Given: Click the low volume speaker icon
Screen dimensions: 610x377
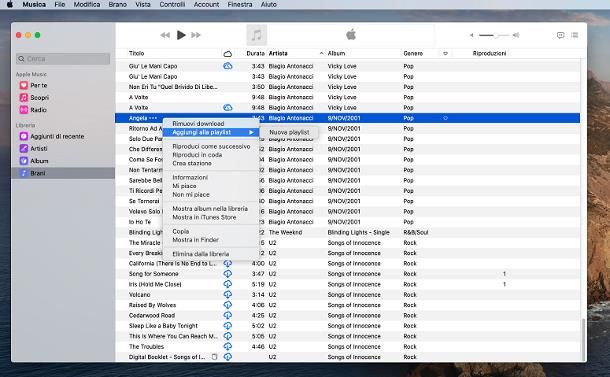Looking at the screenshot, I should coord(472,35).
